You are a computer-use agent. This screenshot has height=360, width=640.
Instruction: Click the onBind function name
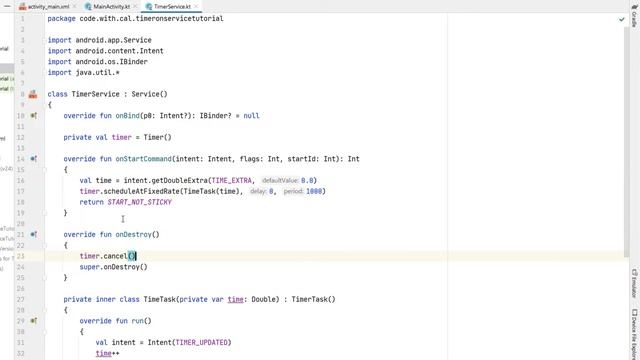pos(127,116)
